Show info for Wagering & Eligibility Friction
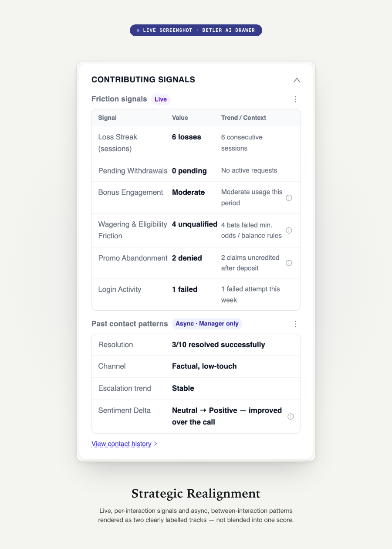 [289, 230]
